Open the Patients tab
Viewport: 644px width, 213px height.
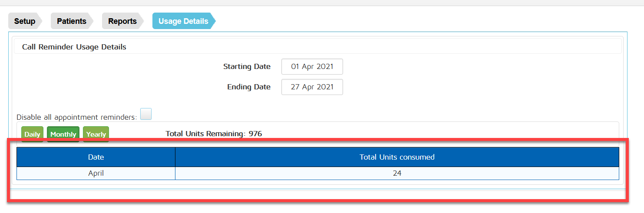[71, 21]
